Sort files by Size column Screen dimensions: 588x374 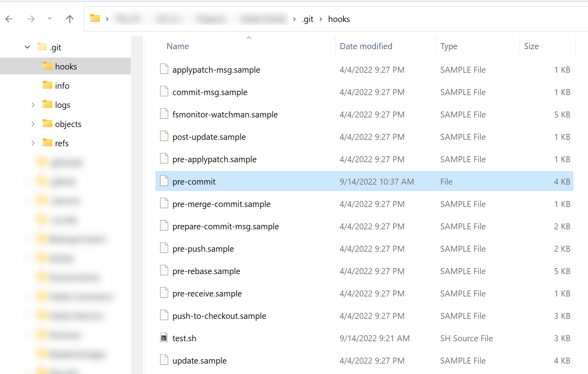pos(531,46)
